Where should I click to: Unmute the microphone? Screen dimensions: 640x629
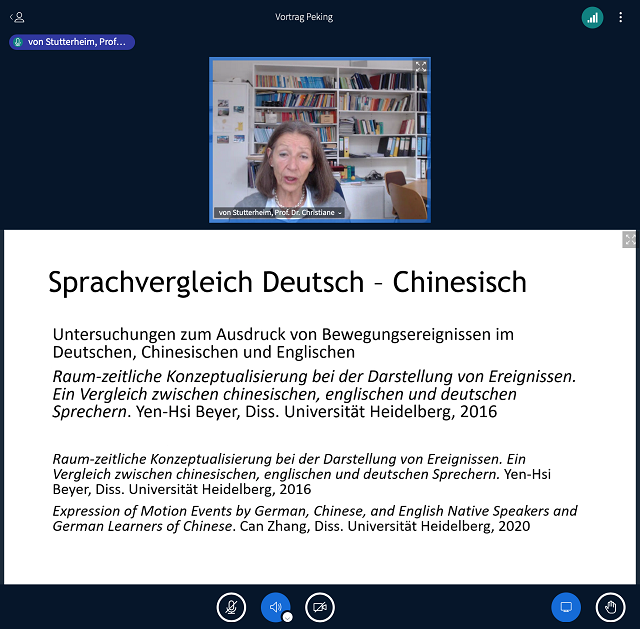[231, 607]
